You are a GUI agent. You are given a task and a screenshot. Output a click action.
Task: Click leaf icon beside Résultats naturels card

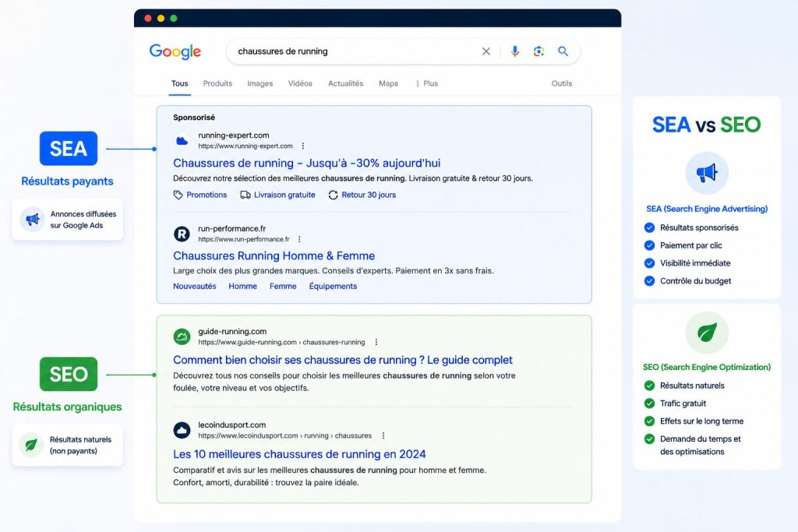pos(31,445)
